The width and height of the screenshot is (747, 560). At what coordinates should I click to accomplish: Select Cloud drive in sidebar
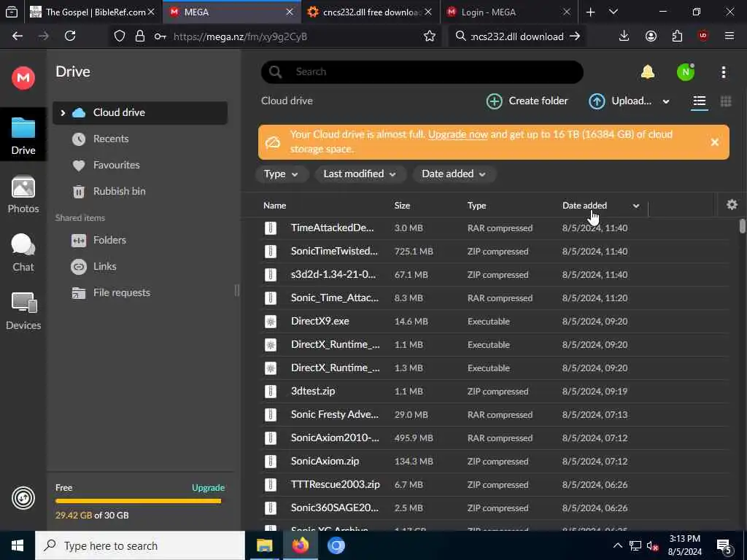[x=139, y=113]
